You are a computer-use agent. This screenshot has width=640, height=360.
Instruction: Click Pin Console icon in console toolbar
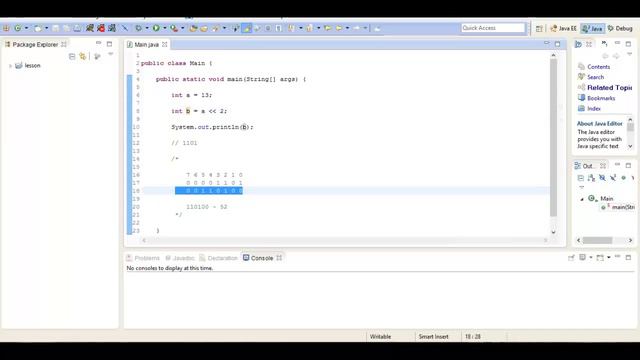tap(571, 258)
